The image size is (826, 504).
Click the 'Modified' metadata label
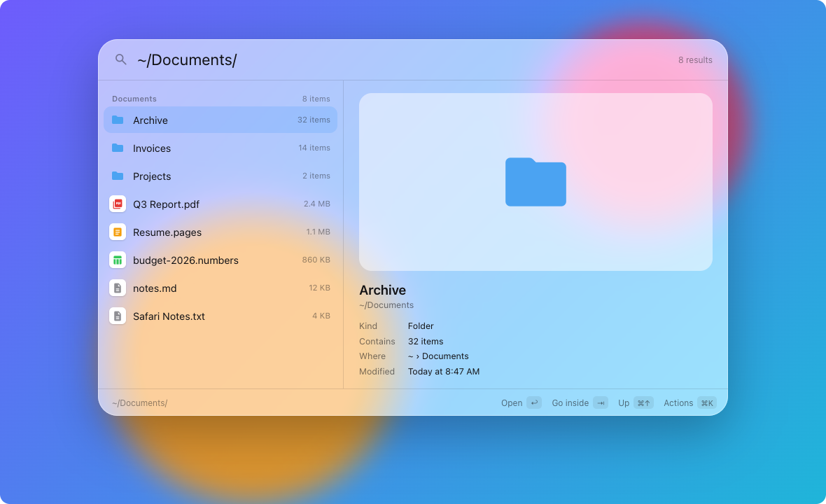[377, 371]
